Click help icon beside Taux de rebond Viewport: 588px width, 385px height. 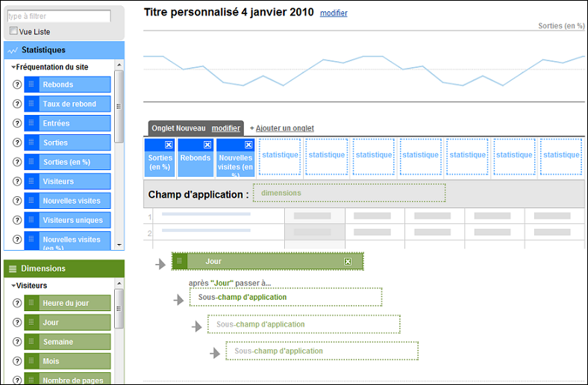pyautogui.click(x=17, y=104)
